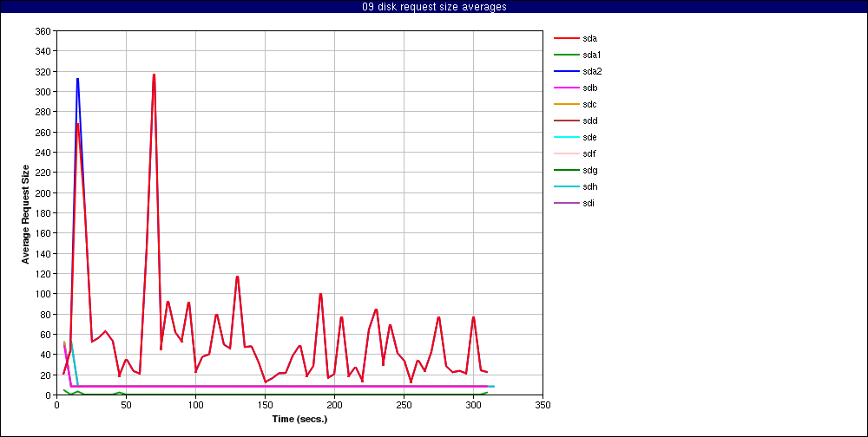Click the 320 value on the Y axis
868x437 pixels.
click(43, 71)
